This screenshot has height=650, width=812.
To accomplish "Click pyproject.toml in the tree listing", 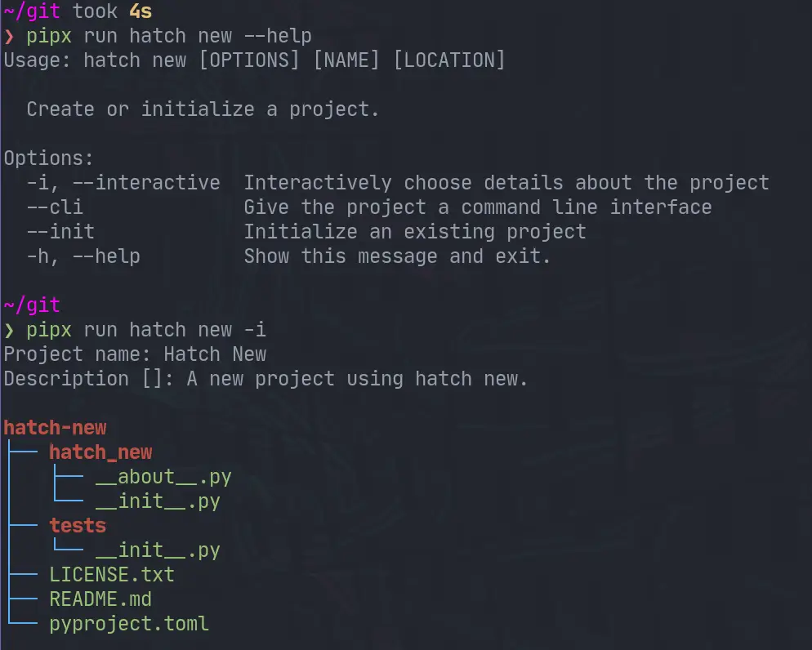I will (x=129, y=624).
